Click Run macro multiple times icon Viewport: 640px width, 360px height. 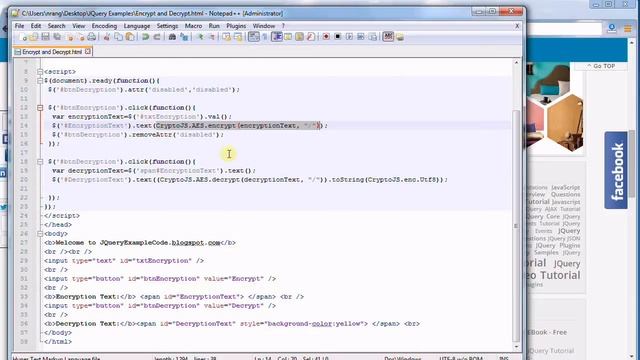click(361, 37)
